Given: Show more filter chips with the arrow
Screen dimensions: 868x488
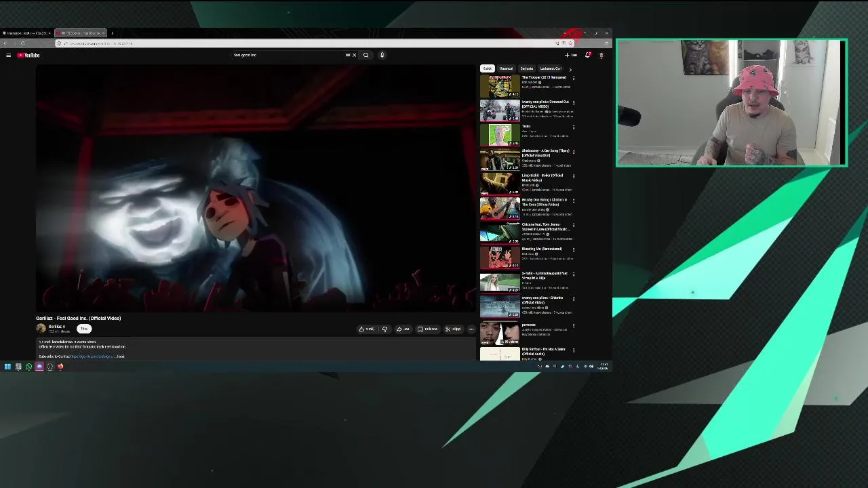Looking at the screenshot, I should point(570,68).
